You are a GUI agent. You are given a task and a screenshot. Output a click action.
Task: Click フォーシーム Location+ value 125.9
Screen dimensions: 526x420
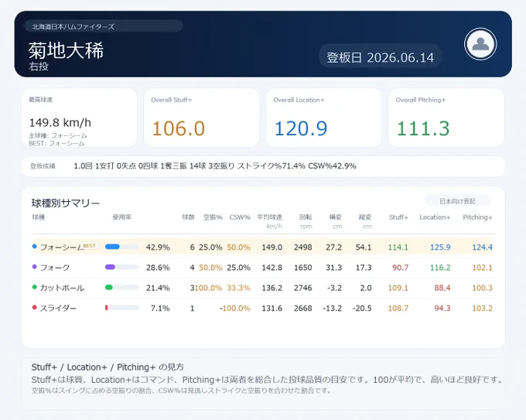(x=440, y=248)
